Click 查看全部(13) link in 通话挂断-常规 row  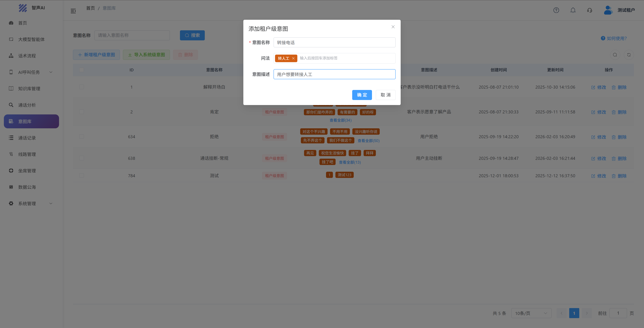click(x=350, y=162)
